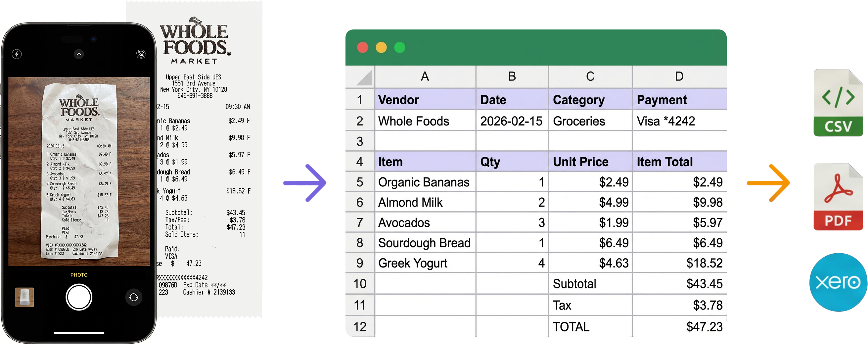Select row 5 header
Screen dimensions: 868x344
(x=359, y=182)
